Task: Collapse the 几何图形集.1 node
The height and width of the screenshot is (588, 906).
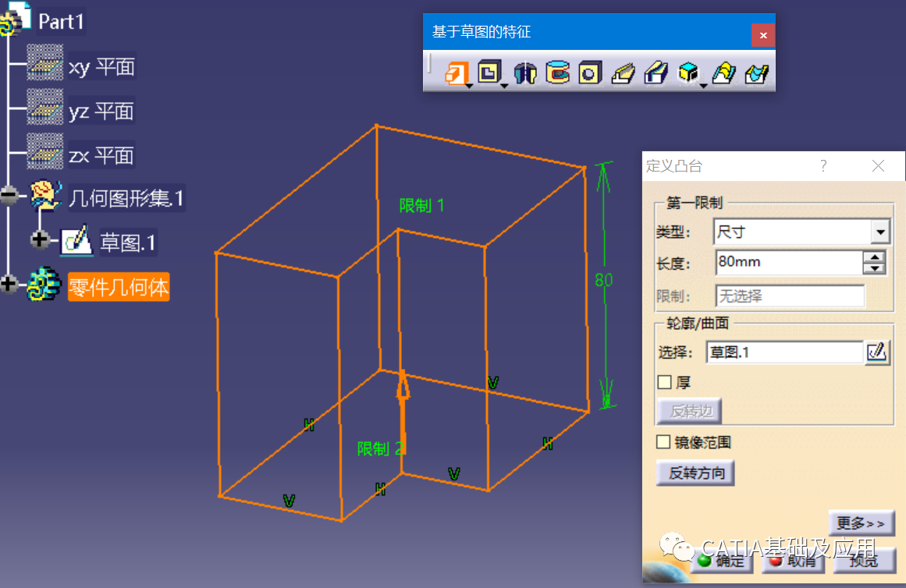Action: (x=9, y=195)
